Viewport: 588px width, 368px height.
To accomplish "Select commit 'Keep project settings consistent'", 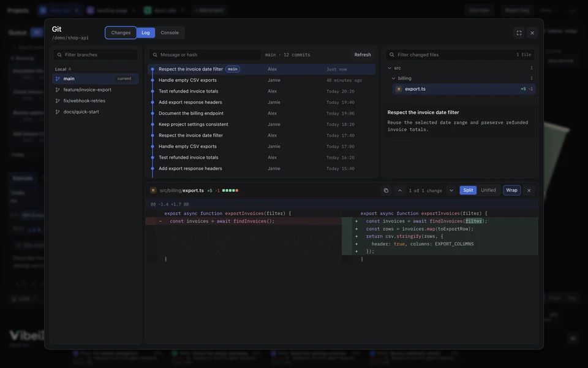I will pyautogui.click(x=262, y=125).
